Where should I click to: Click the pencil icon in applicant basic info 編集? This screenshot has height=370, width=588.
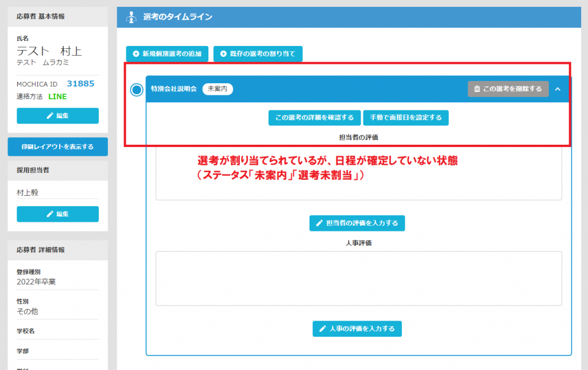(x=50, y=116)
